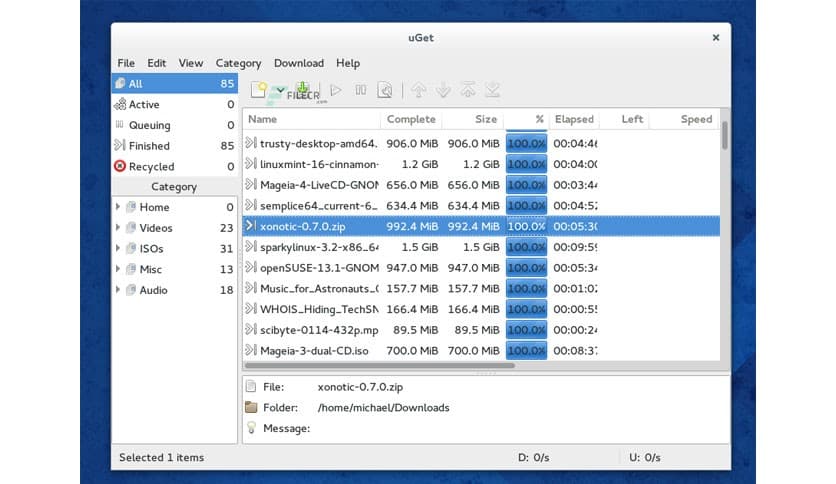
Task: Select the semplice64_current download row
Action: (481, 206)
